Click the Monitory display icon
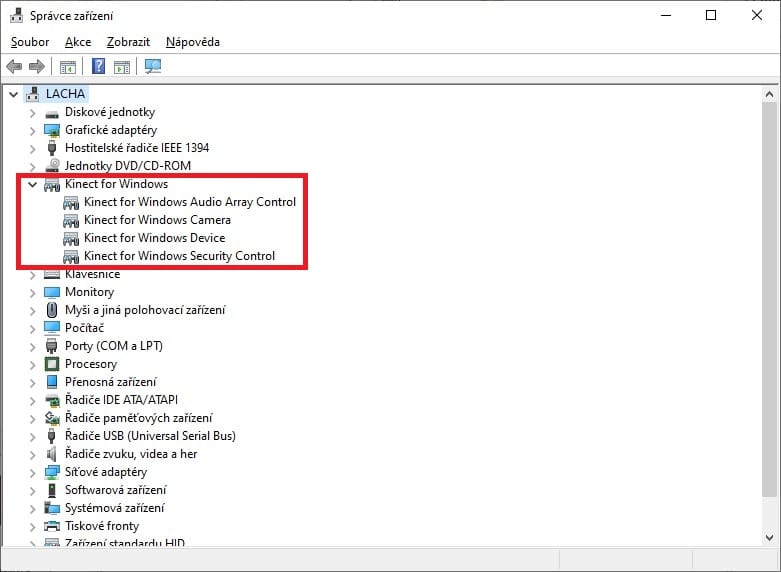Viewport: 781px width, 572px height. tap(52, 292)
